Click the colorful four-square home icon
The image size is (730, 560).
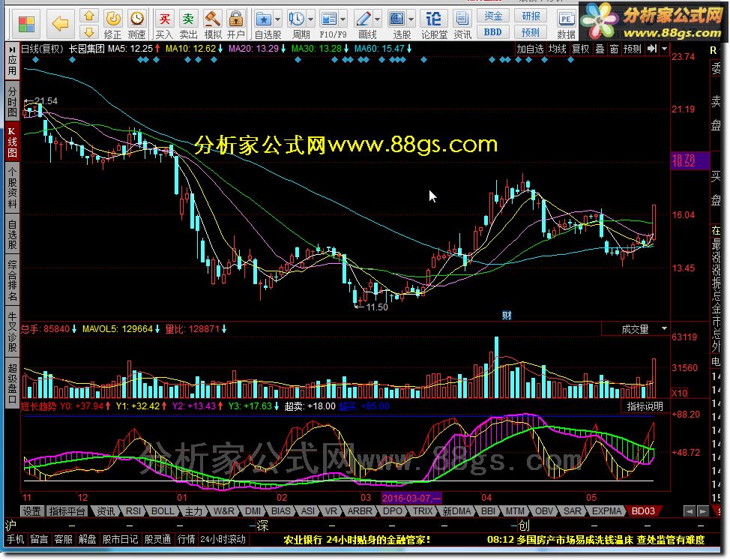pos(26,24)
